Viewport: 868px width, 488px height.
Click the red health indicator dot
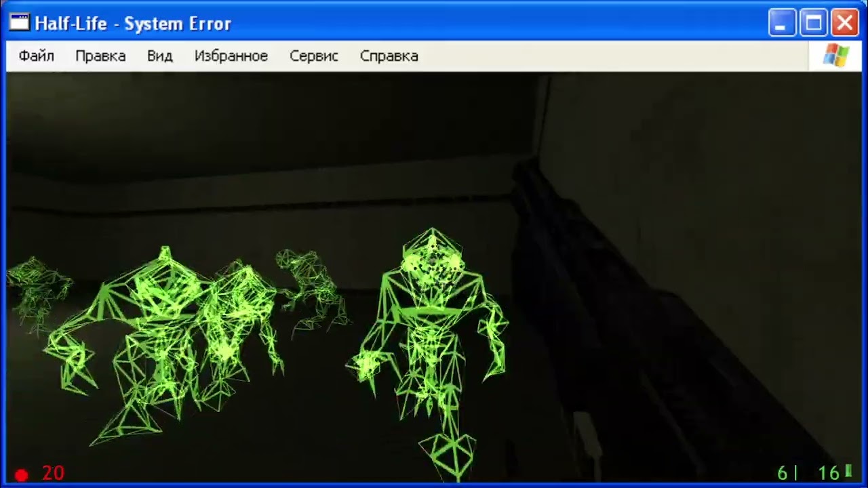pos(22,476)
